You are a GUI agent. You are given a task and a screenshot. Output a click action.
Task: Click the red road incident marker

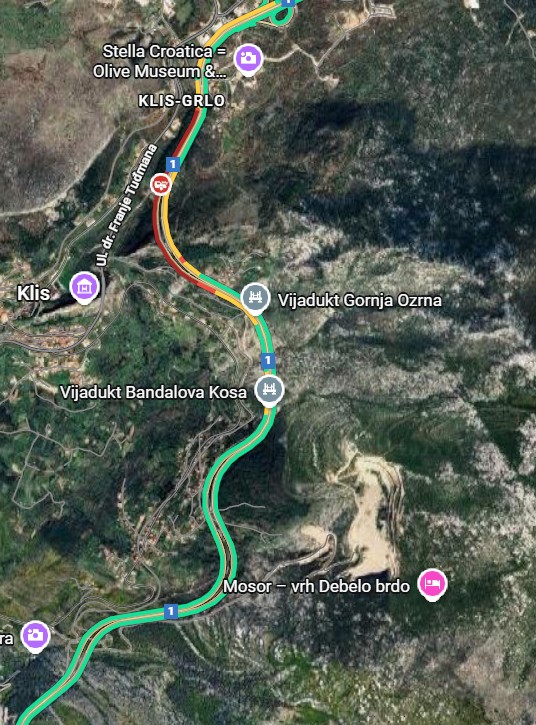tap(161, 184)
